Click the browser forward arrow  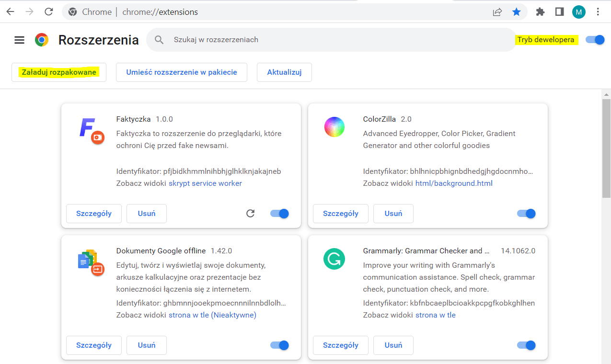[30, 12]
